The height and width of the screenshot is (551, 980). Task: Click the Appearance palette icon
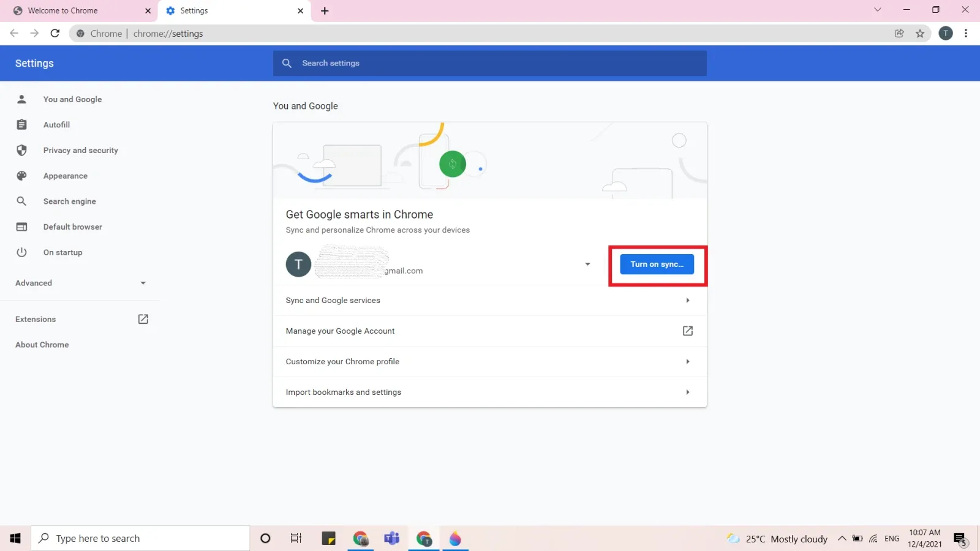click(21, 176)
